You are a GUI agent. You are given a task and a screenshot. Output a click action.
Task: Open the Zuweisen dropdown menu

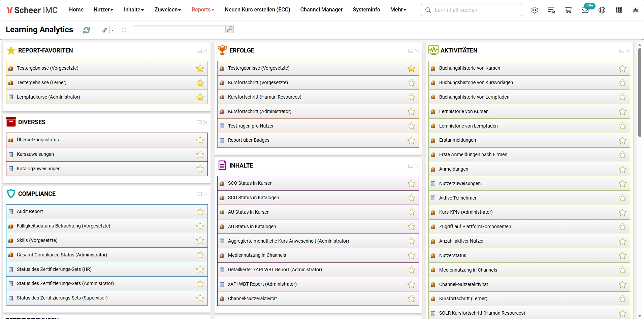(x=168, y=10)
